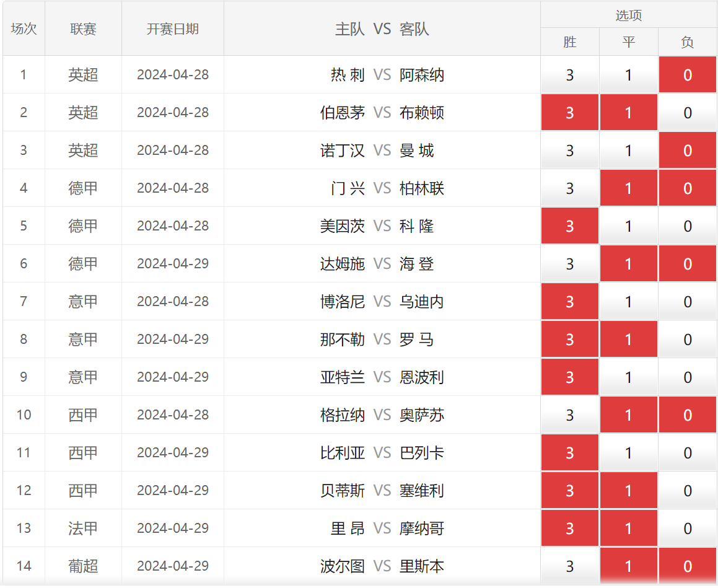Screen dimensions: 718x588
Task: Click the 联赛 column header
Action: tap(84, 29)
